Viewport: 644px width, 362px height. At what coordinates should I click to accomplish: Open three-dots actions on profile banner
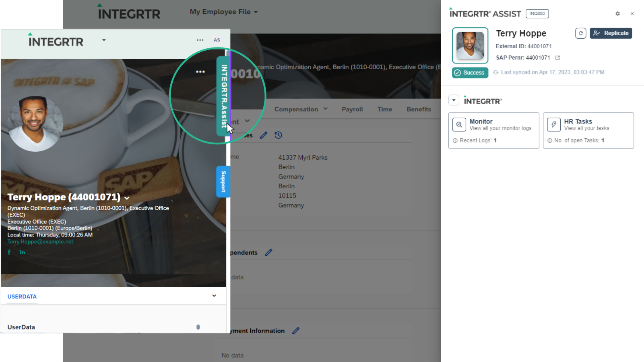coord(200,72)
